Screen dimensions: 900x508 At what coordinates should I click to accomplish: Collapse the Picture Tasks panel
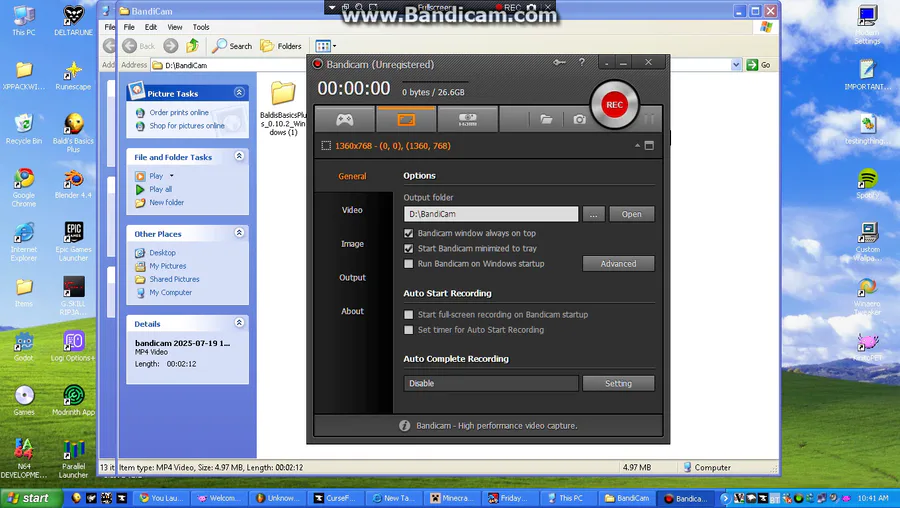[239, 92]
